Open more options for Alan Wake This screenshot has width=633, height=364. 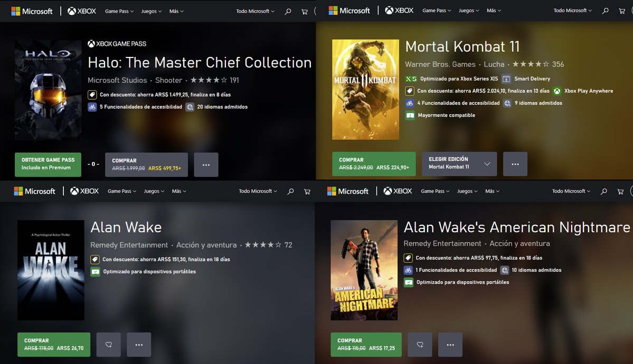[x=139, y=344]
